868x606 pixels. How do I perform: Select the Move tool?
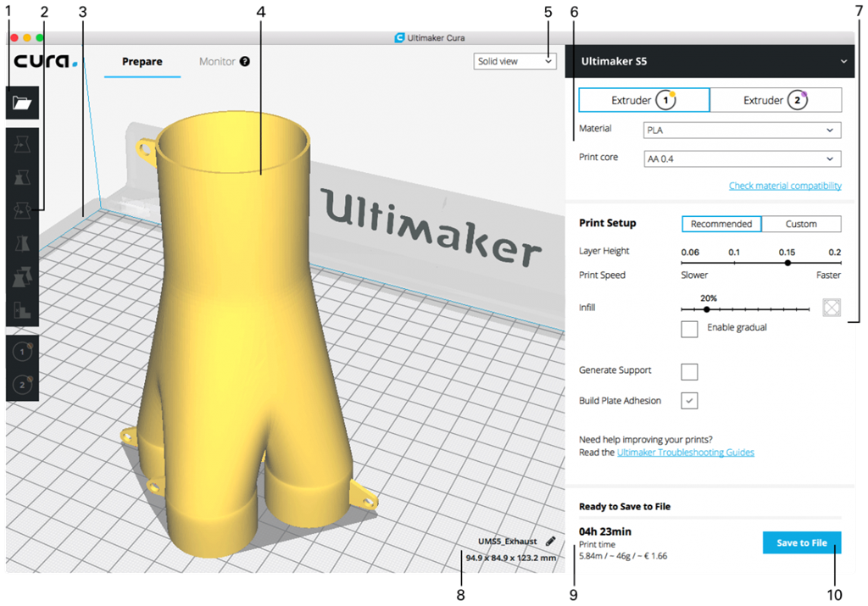click(x=21, y=144)
